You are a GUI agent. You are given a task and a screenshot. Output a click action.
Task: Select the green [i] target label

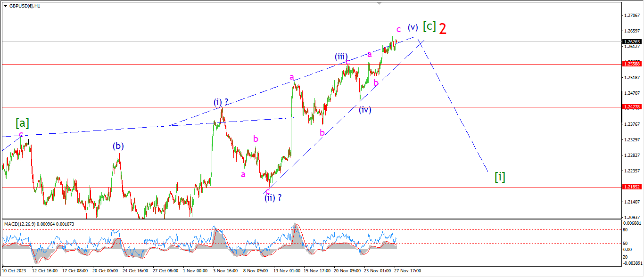tap(500, 177)
